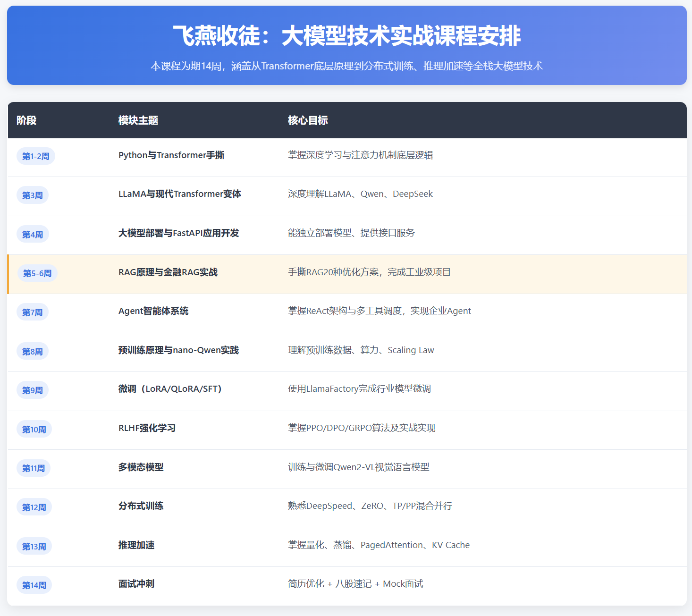
Task: Click the 分布式训练 module title
Action: (x=141, y=506)
